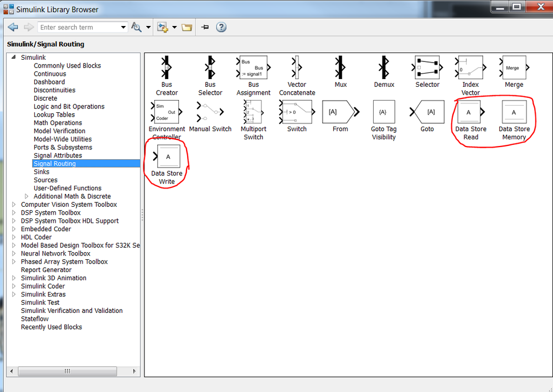Select User-Defined Functions library

point(68,188)
